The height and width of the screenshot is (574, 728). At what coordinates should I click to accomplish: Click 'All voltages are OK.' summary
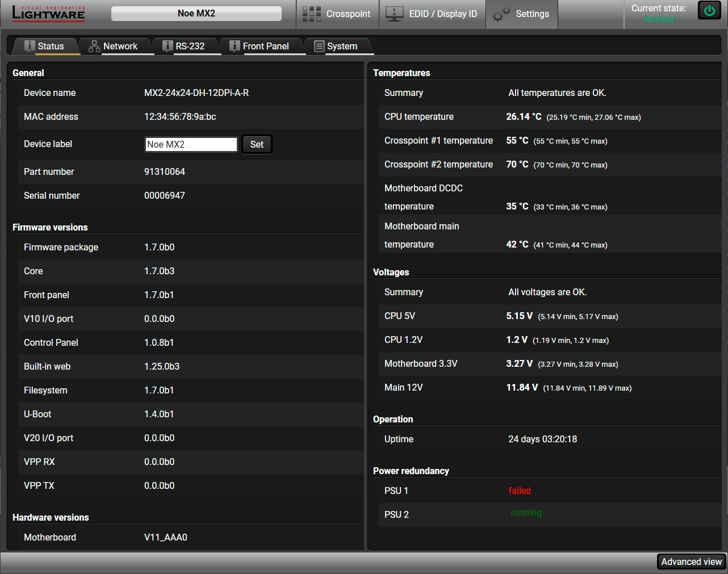click(x=547, y=292)
